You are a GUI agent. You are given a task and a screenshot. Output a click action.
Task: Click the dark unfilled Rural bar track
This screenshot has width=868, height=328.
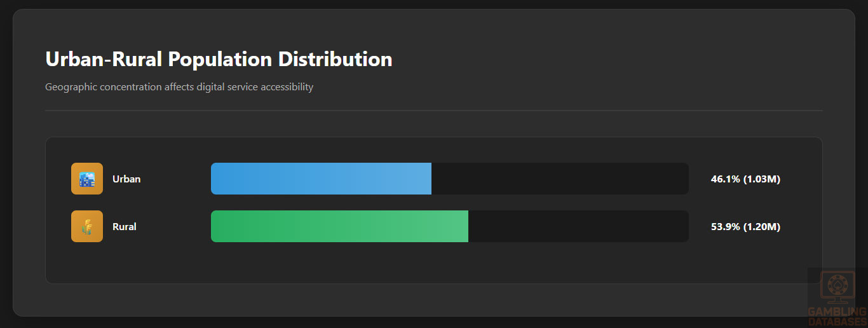click(578, 226)
